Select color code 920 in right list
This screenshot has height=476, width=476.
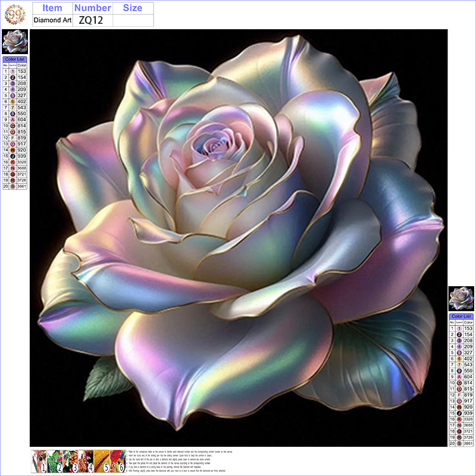(x=468, y=407)
